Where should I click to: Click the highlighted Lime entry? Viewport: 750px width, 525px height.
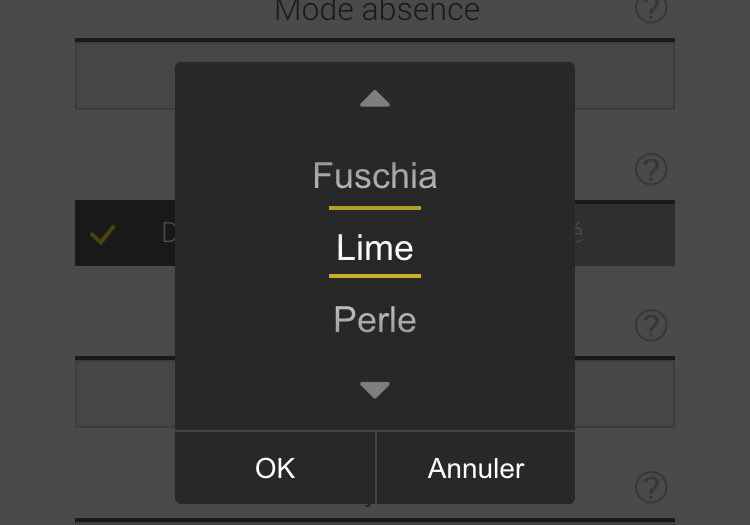tap(375, 249)
